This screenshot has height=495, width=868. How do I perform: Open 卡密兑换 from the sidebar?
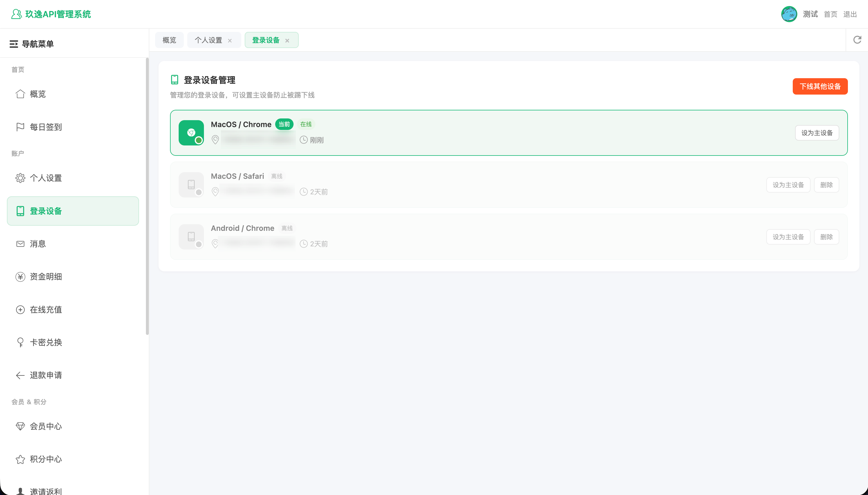pos(73,342)
